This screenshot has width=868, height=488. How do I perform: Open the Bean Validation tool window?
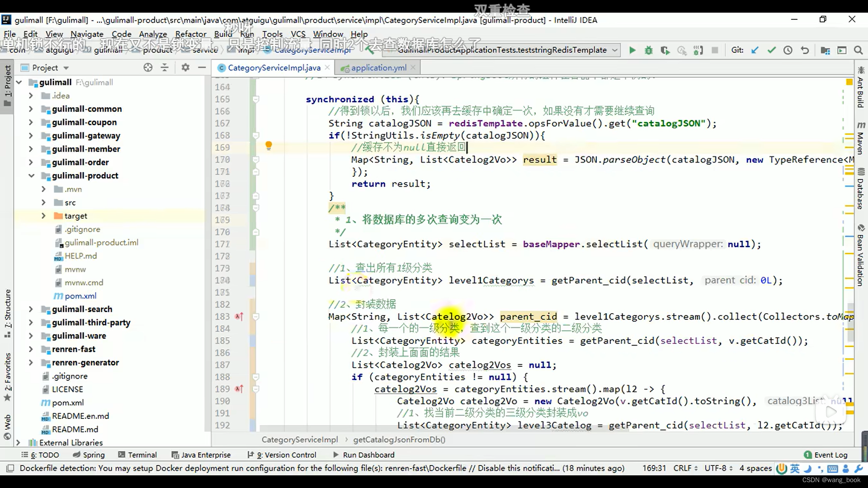861,255
